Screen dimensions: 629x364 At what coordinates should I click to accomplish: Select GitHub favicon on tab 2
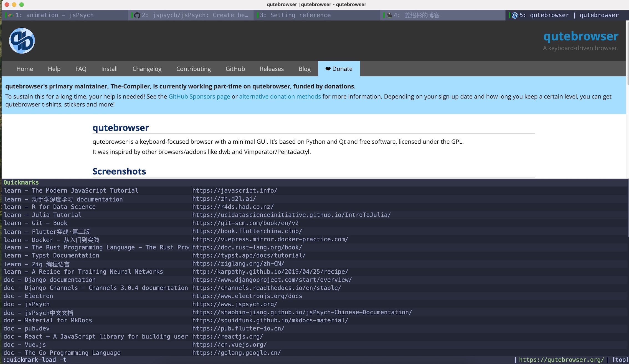coord(137,15)
